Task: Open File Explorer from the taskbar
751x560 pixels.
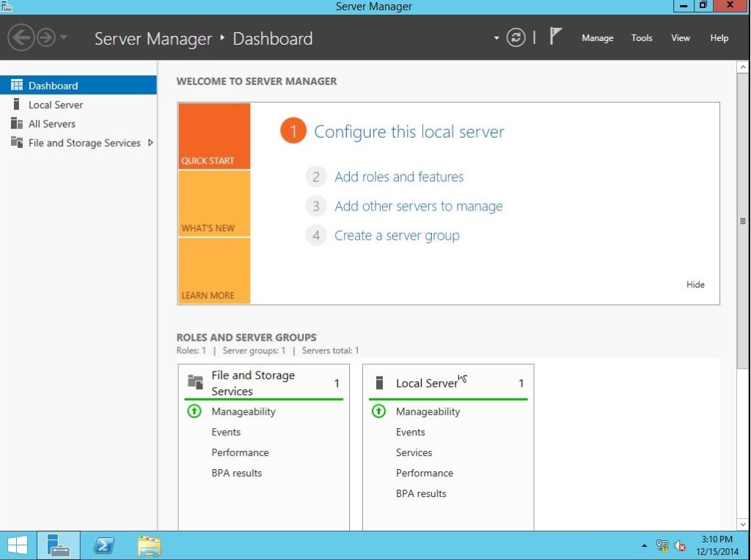Action: click(x=149, y=545)
